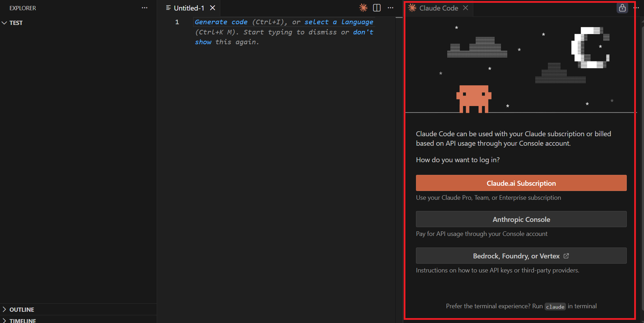Click line number 1 in the gutter
644x323 pixels.
click(x=177, y=22)
